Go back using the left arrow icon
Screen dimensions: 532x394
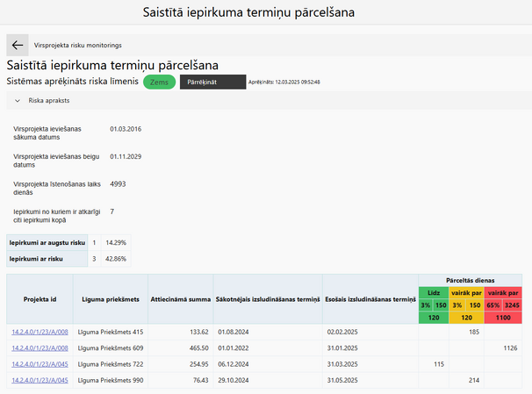(18, 45)
